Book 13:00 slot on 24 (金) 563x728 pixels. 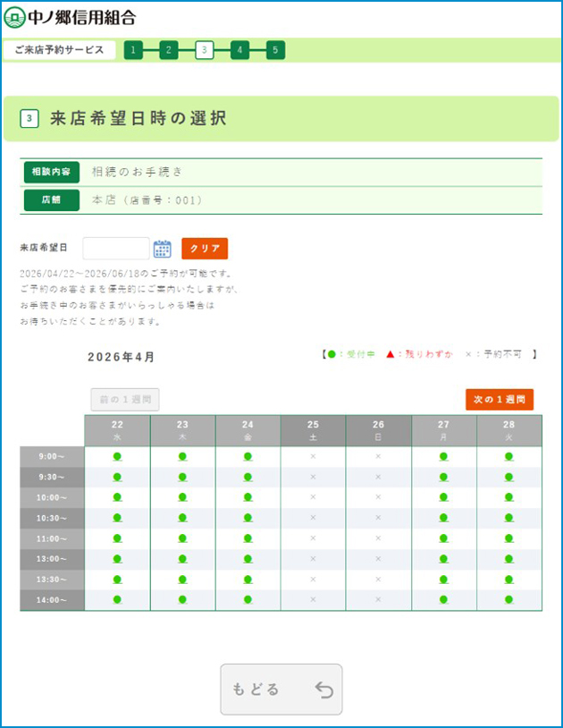(248, 559)
